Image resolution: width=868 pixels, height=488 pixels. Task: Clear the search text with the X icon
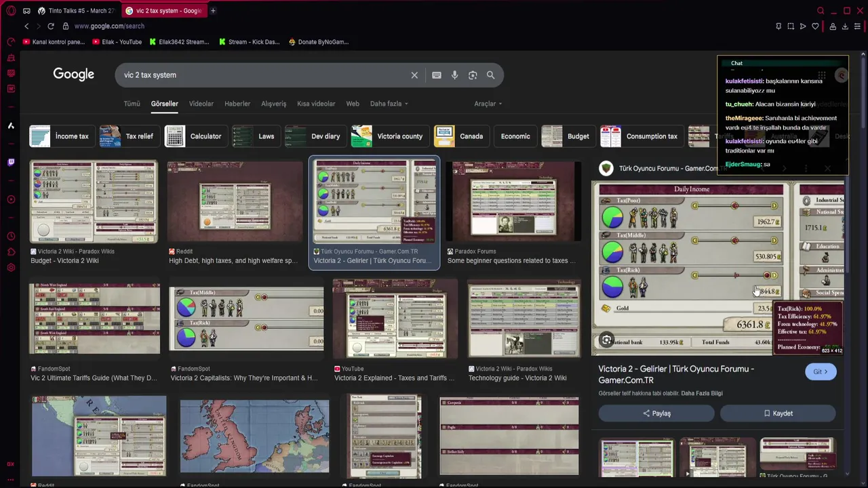414,75
